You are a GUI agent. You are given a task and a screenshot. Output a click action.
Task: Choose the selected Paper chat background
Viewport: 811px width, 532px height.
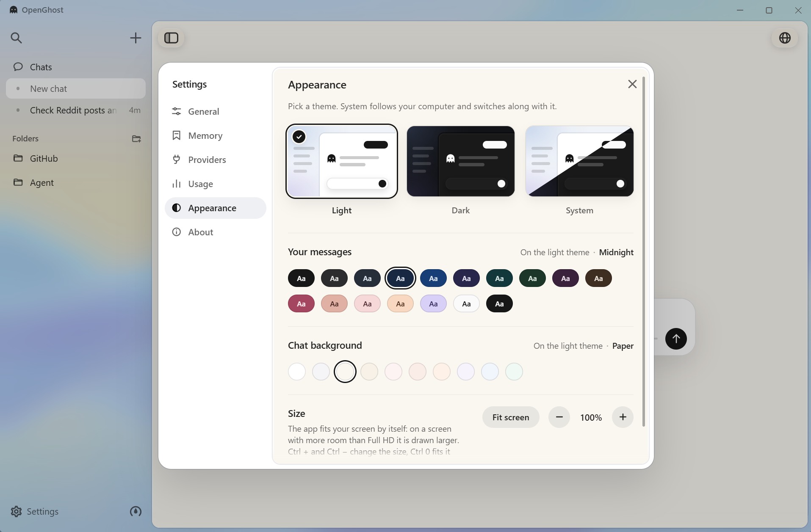(345, 372)
